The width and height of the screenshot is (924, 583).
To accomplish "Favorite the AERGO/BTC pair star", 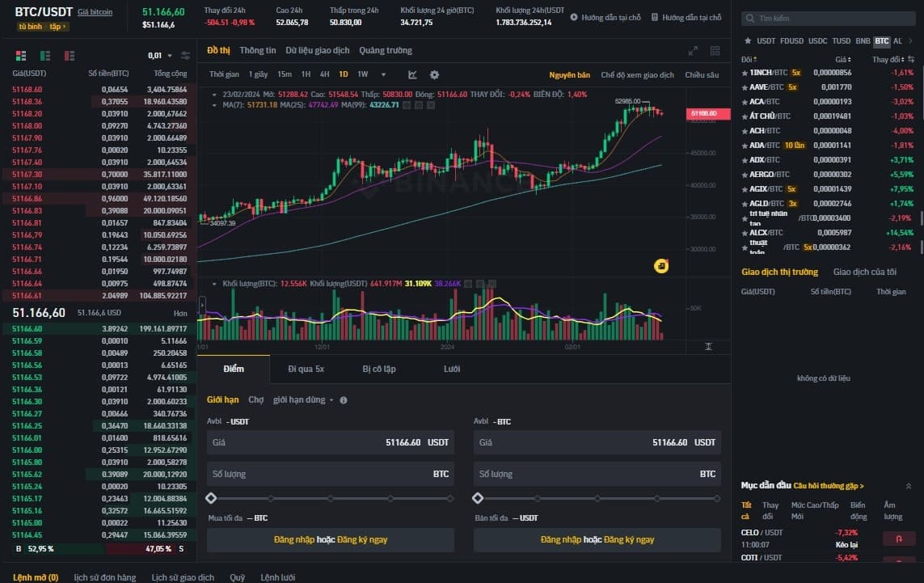I will click(x=745, y=175).
